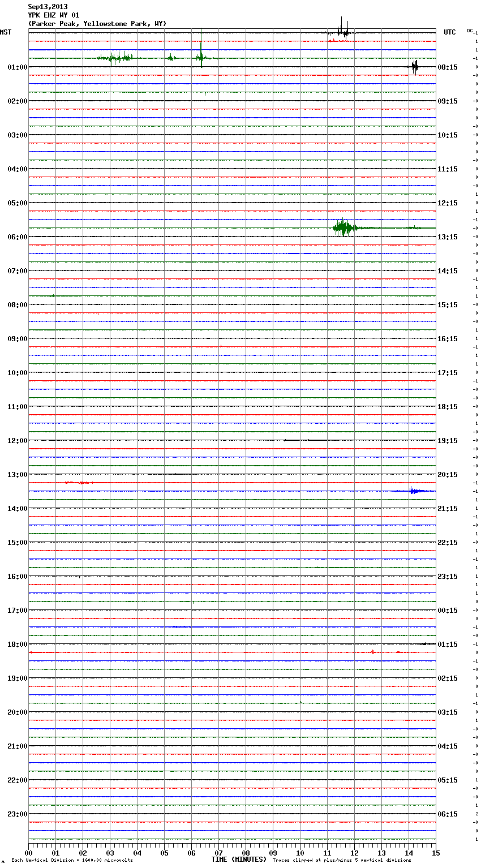Click the small red blip after 18:00 near minute thirteen
Viewport: 481px width, 868px height.
point(373,652)
